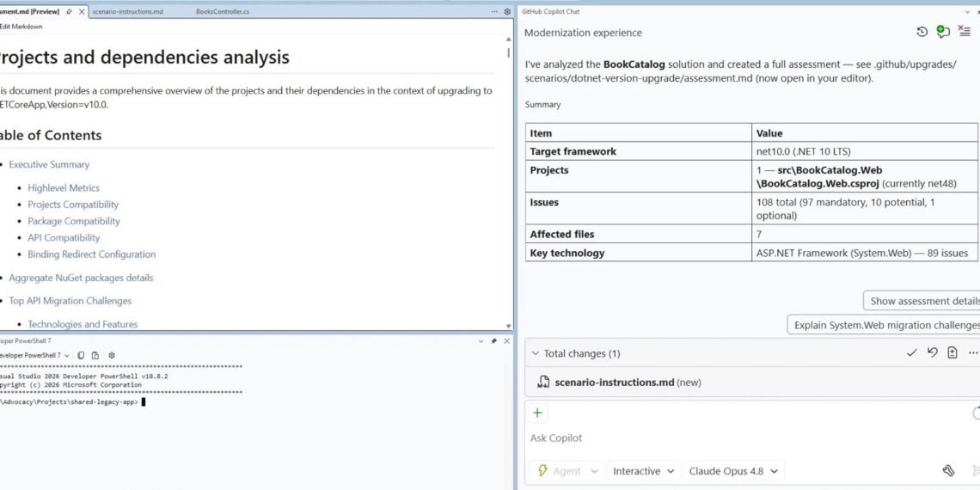Copy terminal content icon in PowerShell
Screen dimensions: 980x490
click(x=82, y=355)
